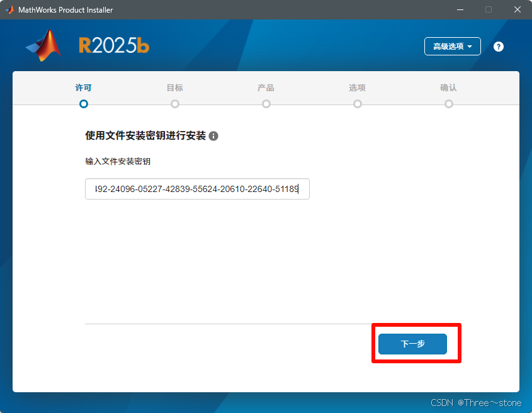Select the 确认 step tab

448,88
